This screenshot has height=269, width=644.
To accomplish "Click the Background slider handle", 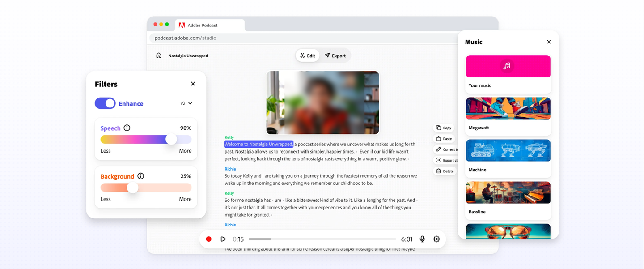I will pyautogui.click(x=132, y=188).
